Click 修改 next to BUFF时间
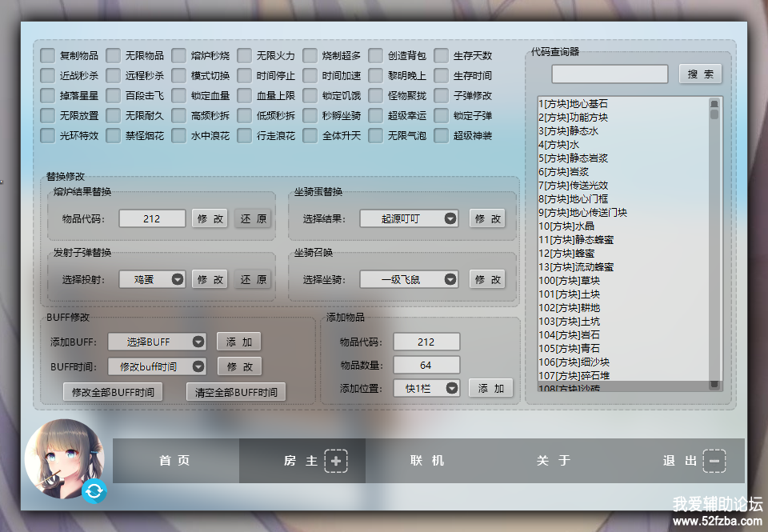 click(239, 366)
